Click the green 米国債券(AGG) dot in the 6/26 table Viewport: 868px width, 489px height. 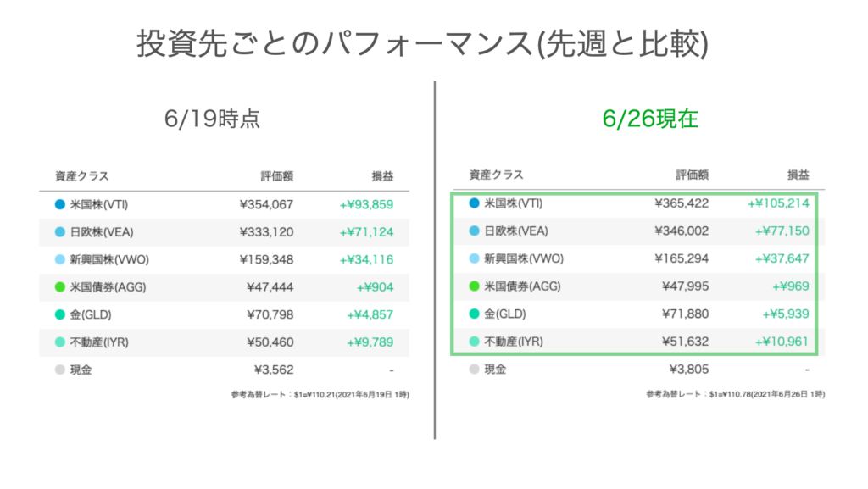coord(474,286)
